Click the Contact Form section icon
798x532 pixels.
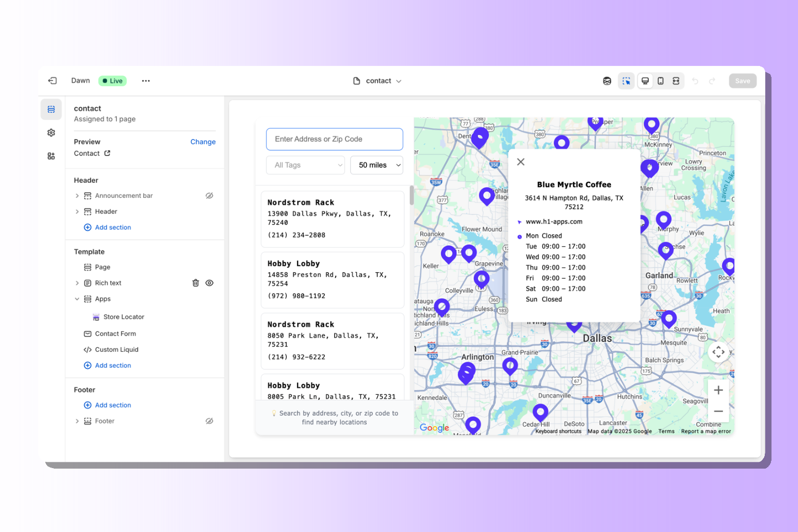87,334
